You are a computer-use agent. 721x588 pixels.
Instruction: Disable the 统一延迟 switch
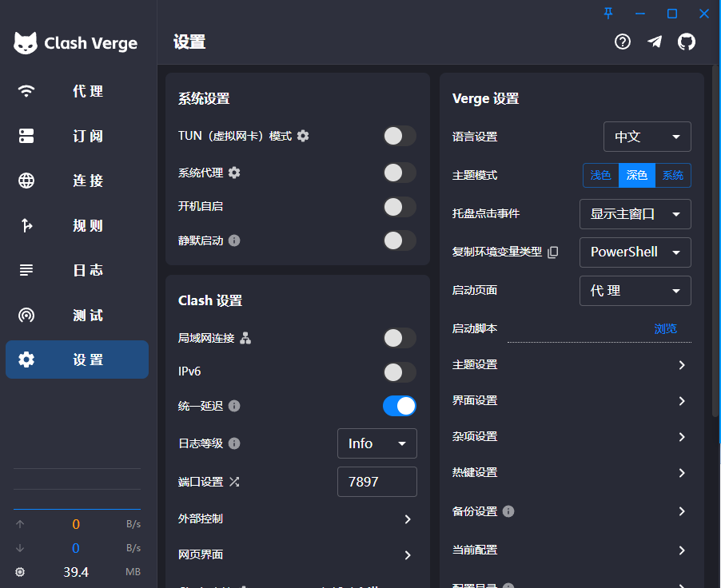pos(400,406)
